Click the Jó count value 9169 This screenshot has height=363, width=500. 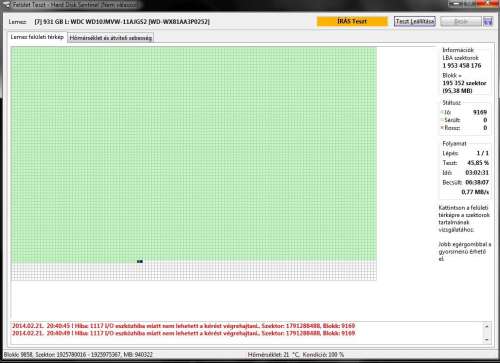coord(480,112)
